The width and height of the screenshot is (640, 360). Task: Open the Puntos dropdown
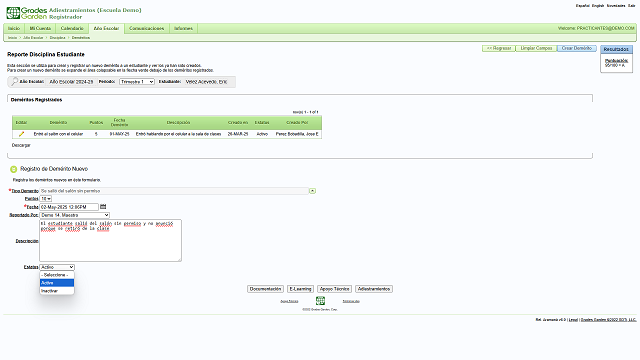point(46,199)
